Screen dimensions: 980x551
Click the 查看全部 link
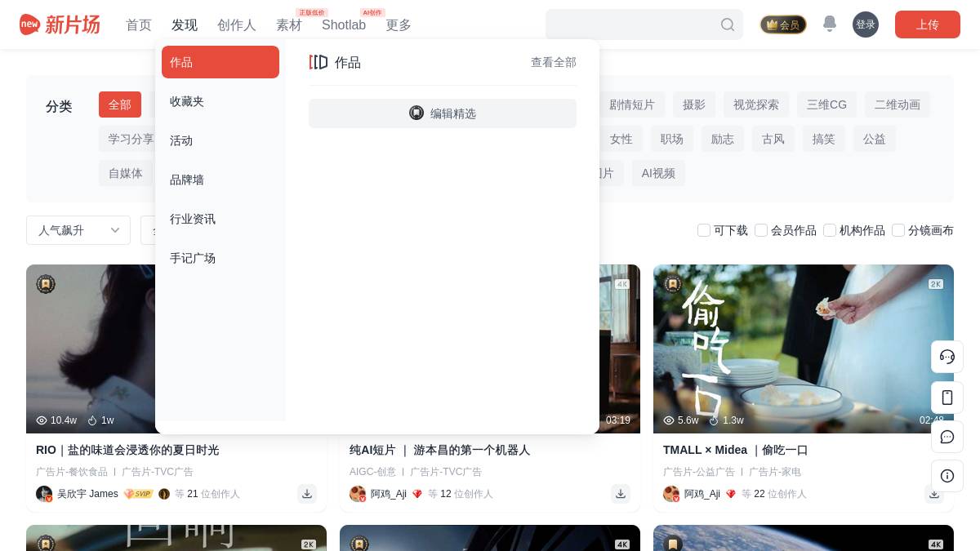(x=554, y=62)
